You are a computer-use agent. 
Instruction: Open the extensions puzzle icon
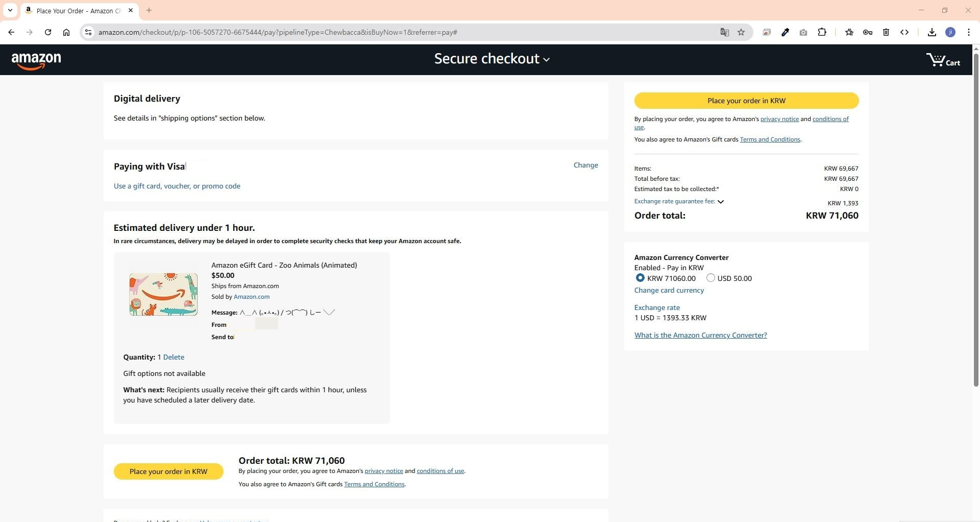[x=822, y=32]
